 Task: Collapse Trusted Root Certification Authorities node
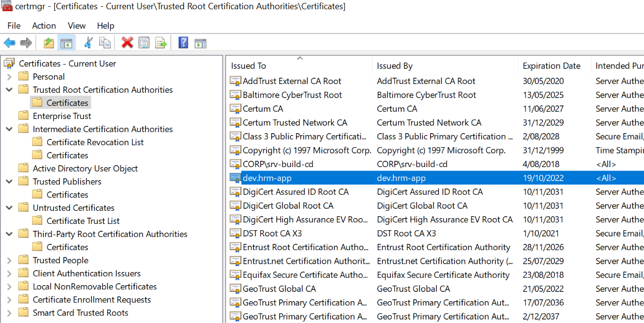click(x=9, y=90)
